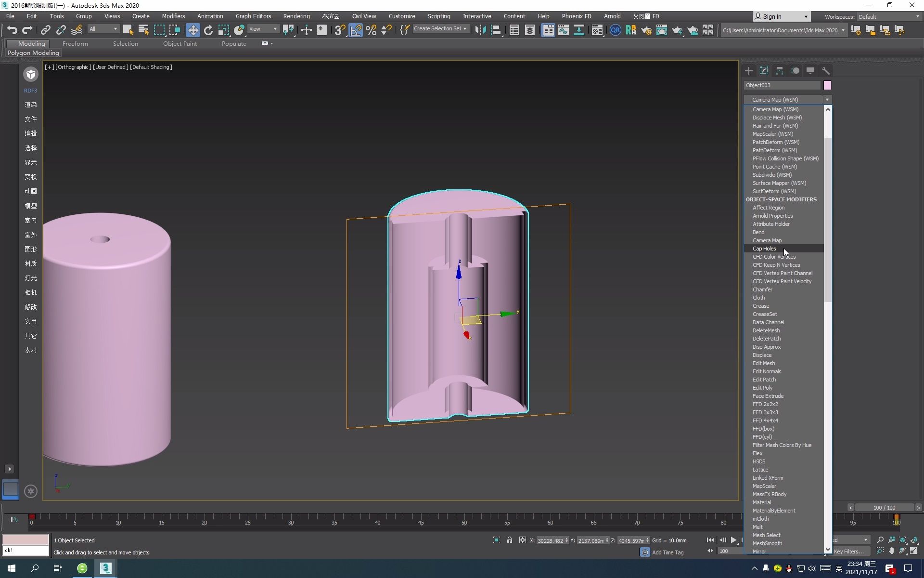Open the Utilities wrench panel
This screenshot has width=924, height=578.
825,71
